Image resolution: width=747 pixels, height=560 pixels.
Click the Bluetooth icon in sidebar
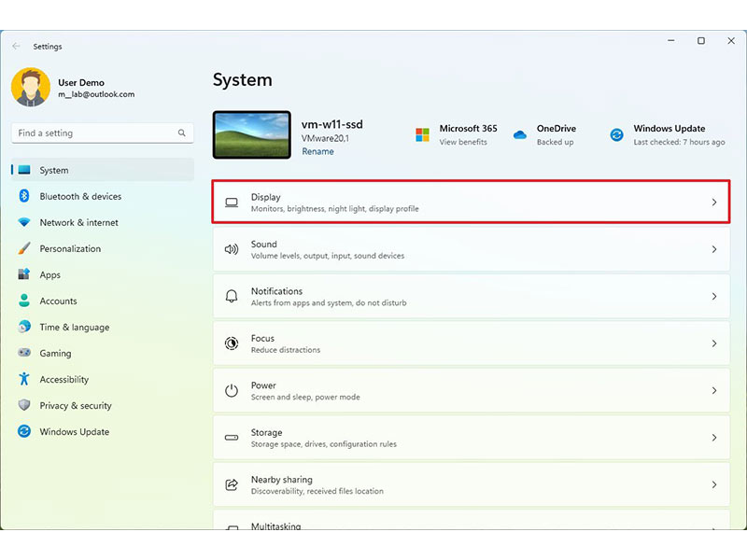coord(24,196)
